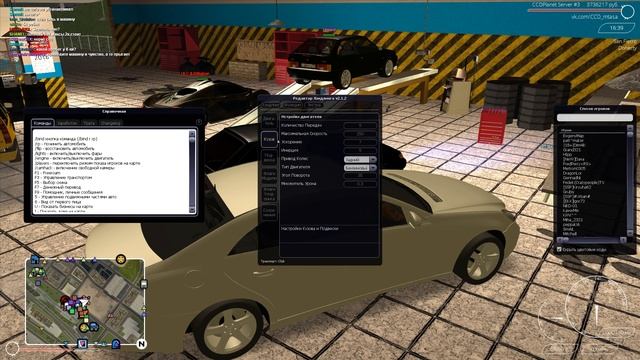Select the fourth side section in handling editor

click(269, 176)
